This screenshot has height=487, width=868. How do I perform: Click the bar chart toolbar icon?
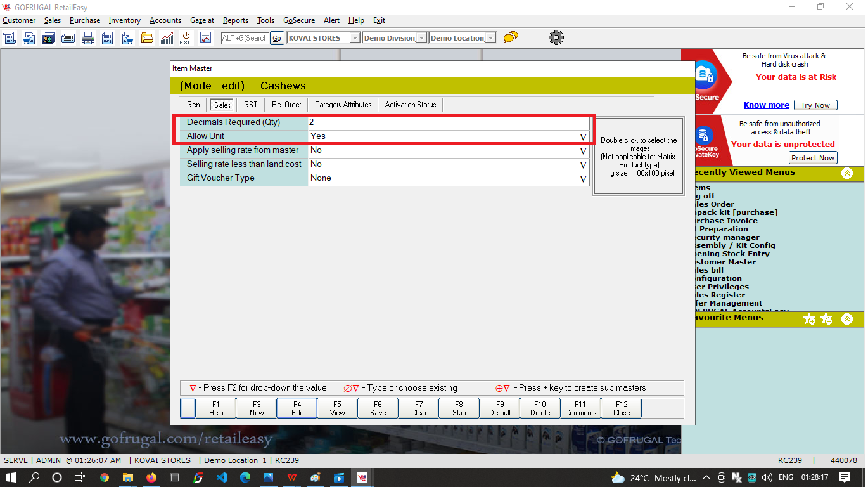tap(167, 38)
